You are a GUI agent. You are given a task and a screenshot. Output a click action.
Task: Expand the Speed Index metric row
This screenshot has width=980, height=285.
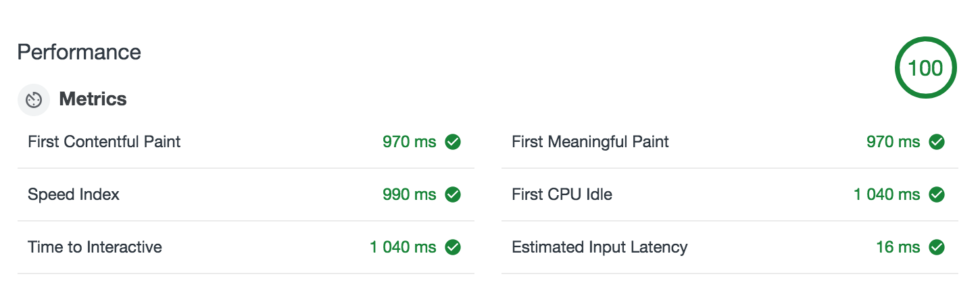coord(74,195)
